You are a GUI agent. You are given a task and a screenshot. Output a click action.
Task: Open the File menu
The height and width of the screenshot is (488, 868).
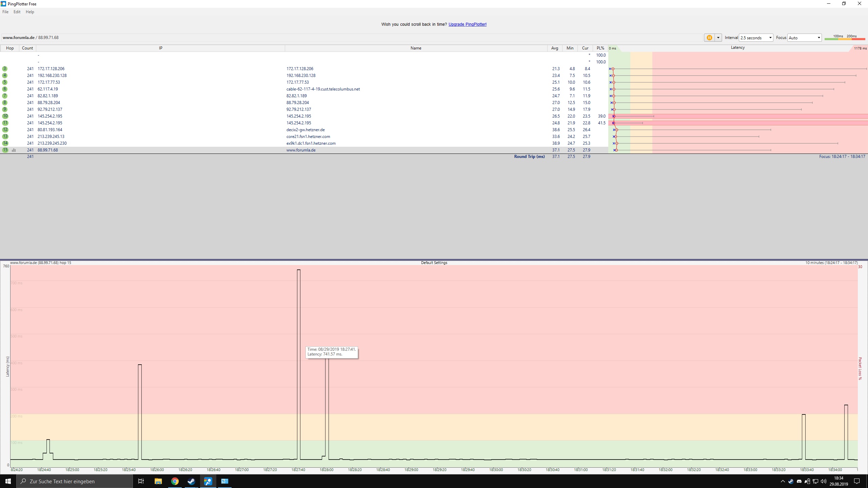(5, 12)
